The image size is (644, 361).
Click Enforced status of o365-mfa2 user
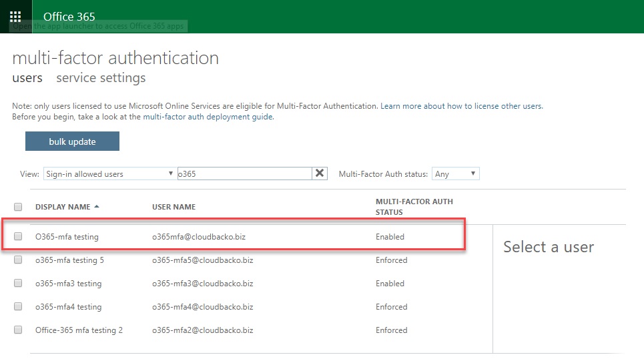coord(392,330)
